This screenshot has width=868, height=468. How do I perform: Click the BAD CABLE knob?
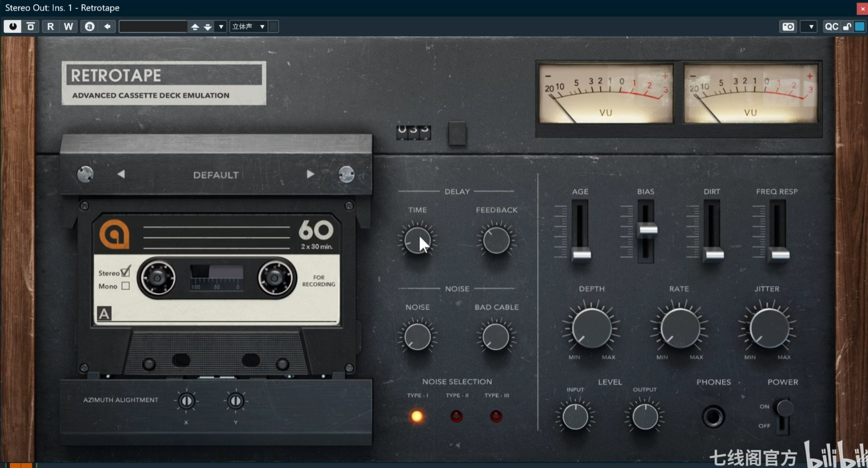[495, 337]
